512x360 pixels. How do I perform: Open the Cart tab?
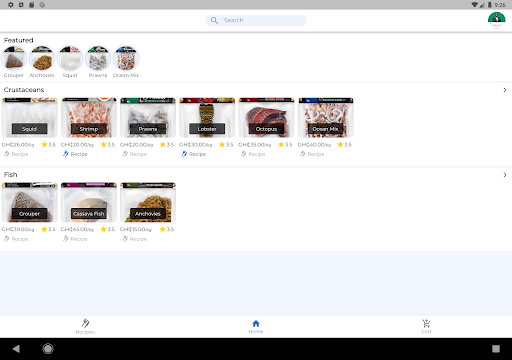pyautogui.click(x=426, y=327)
